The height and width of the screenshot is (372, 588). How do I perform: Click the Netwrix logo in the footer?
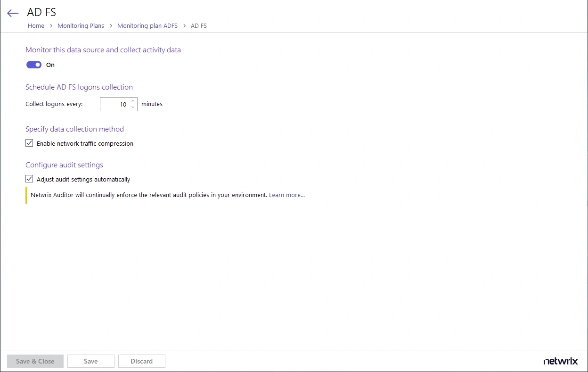(x=560, y=361)
